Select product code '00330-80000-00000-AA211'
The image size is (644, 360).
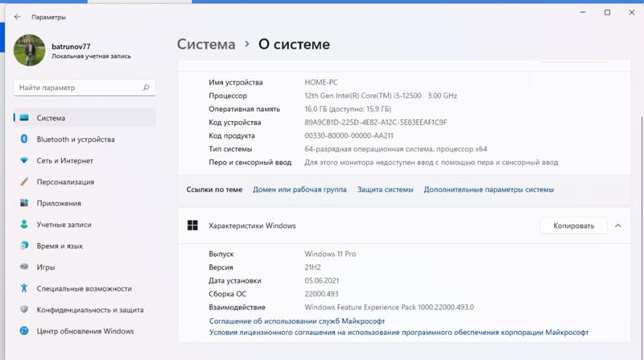coord(349,135)
